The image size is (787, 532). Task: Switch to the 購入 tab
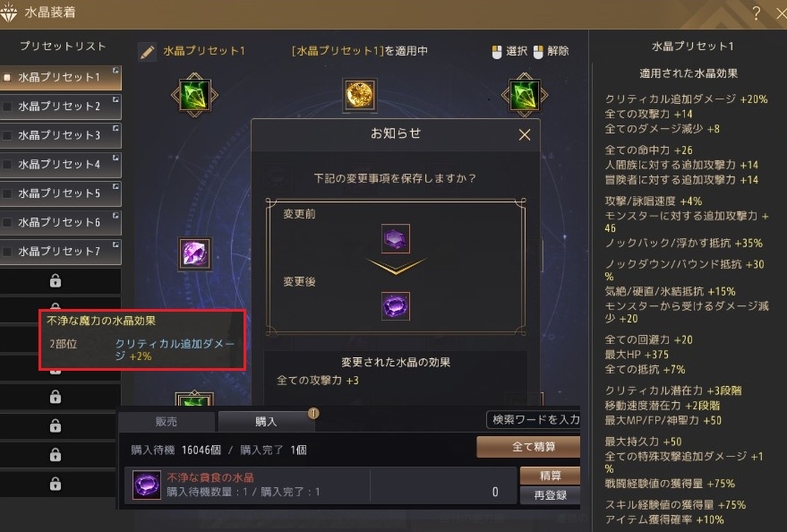266,422
